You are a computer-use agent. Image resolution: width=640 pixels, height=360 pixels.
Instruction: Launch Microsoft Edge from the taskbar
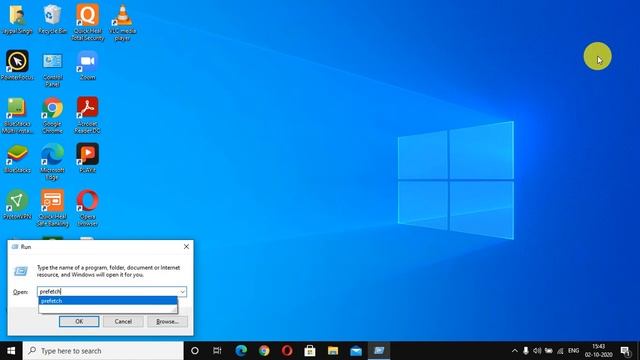[x=241, y=351]
